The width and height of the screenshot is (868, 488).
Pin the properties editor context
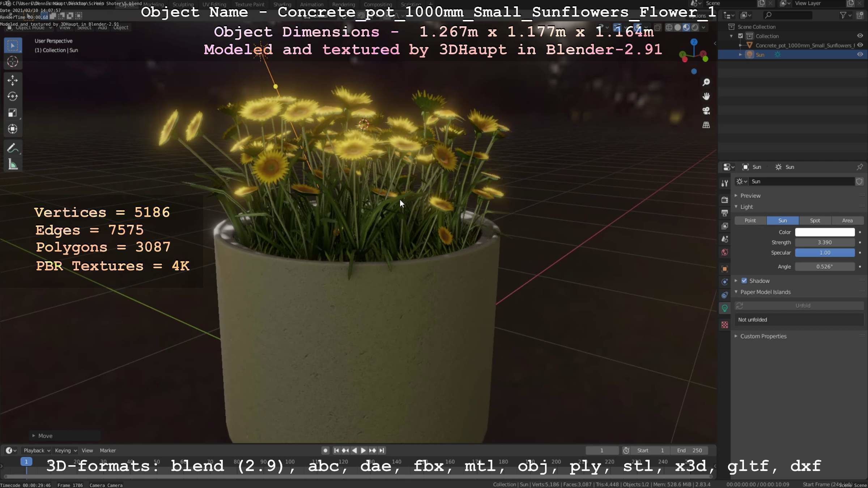(x=860, y=167)
